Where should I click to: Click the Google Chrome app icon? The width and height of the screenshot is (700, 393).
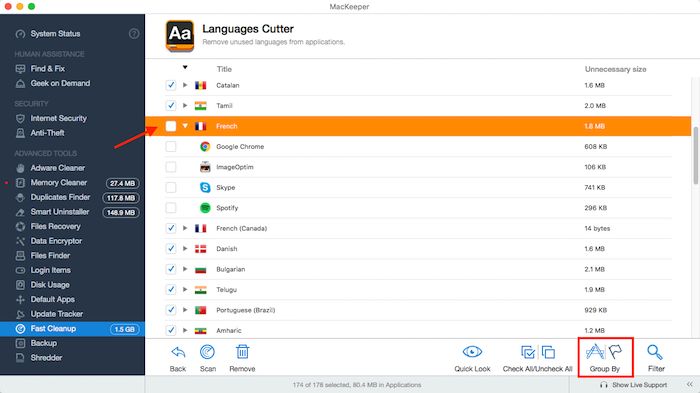[205, 146]
